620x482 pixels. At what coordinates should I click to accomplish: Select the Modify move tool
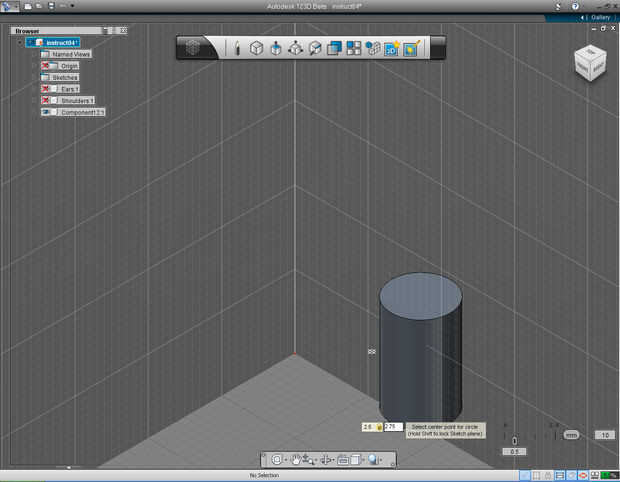point(295,48)
